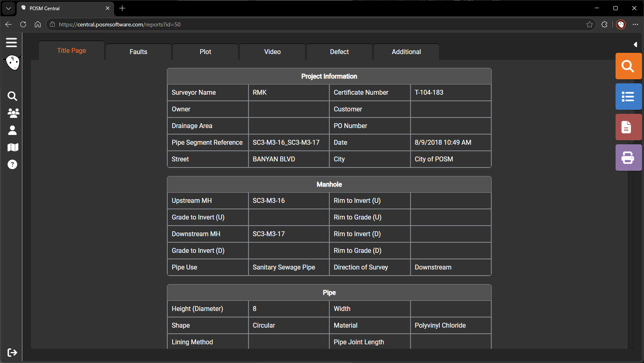Click the red document button
This screenshot has width=644, height=363.
(629, 127)
